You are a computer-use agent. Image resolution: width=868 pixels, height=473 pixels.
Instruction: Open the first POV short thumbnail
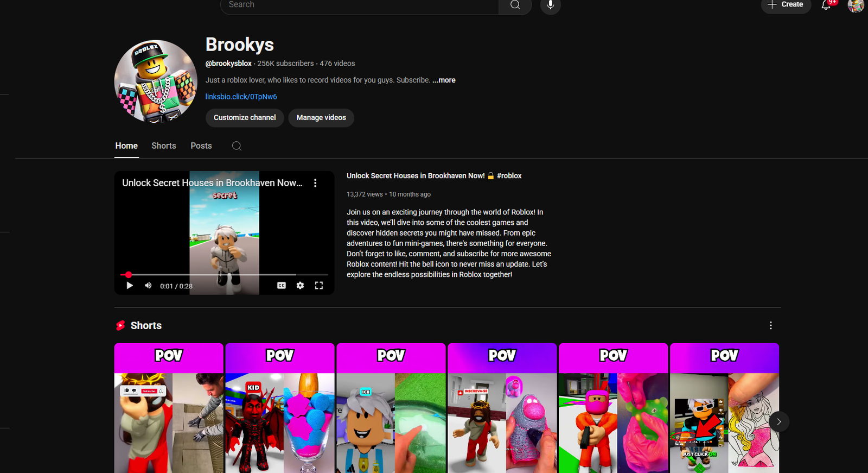(169, 408)
